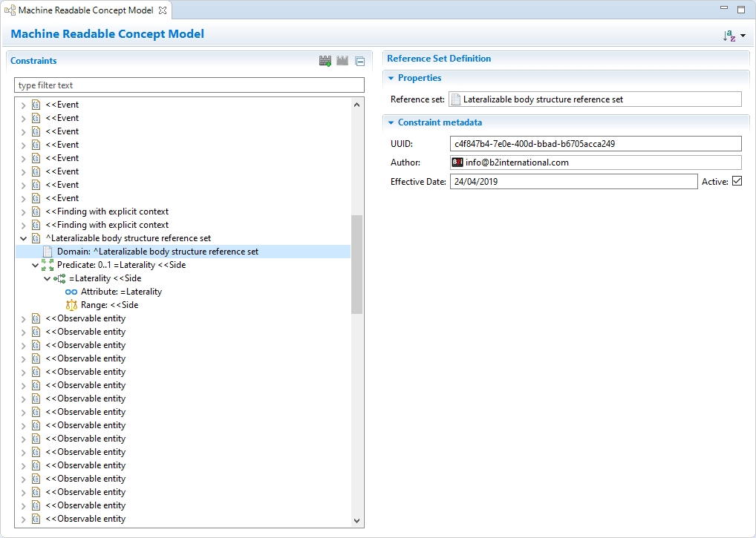
Task: Collapse the Predicate: 0..1 =Laterality node
Action: point(35,265)
